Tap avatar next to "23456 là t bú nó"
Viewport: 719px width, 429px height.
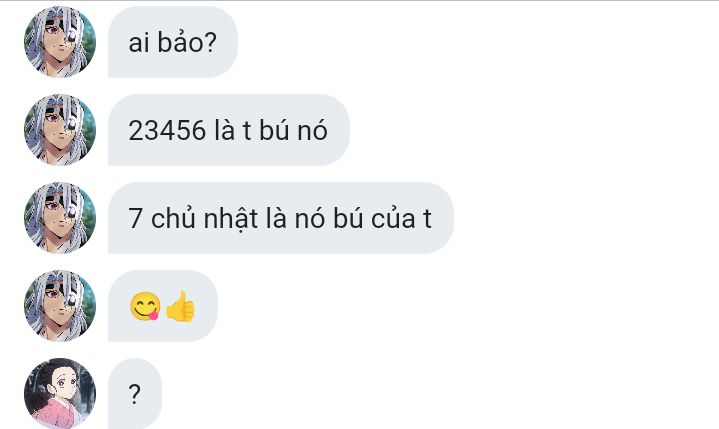[60, 130]
